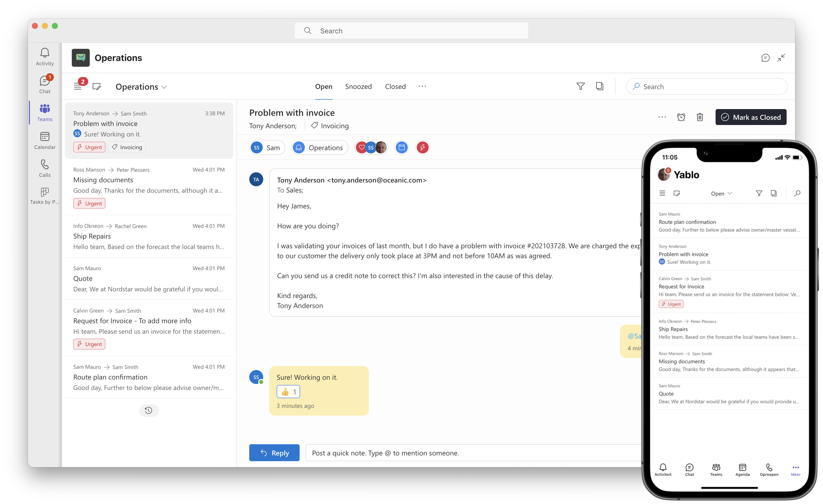The image size is (823, 504).
Task: Toggle the Urgent tag on Problem with invoice
Action: [x=89, y=147]
